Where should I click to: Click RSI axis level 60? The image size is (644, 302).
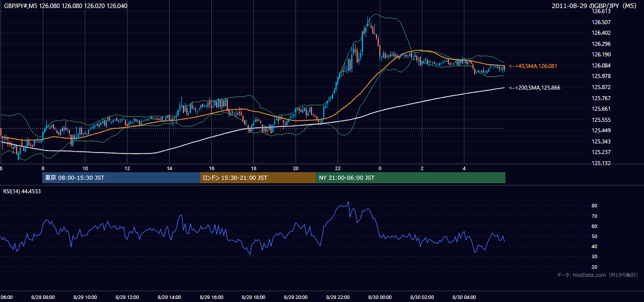(595, 226)
